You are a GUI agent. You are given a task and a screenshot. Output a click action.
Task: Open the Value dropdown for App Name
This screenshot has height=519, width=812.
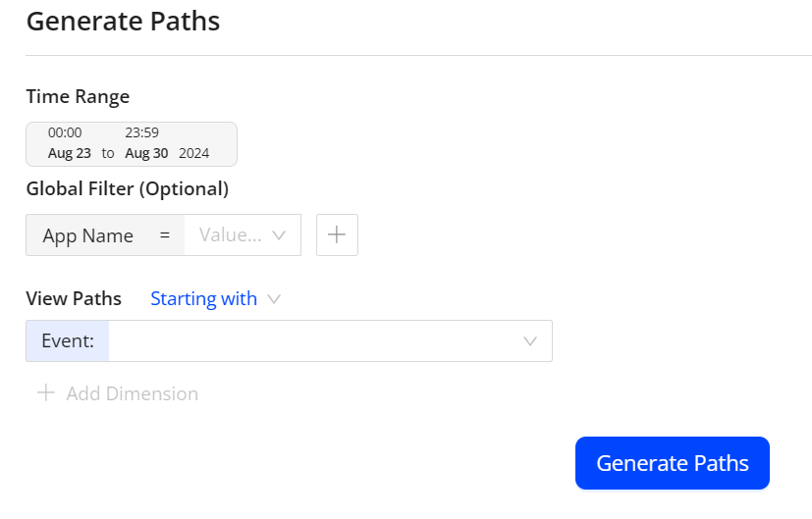[x=242, y=235]
